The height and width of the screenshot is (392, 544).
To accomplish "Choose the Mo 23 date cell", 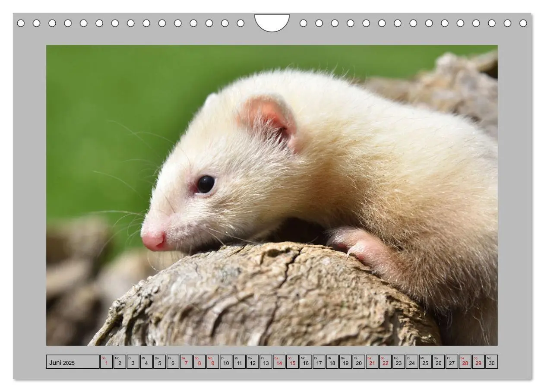I will pos(399,362).
